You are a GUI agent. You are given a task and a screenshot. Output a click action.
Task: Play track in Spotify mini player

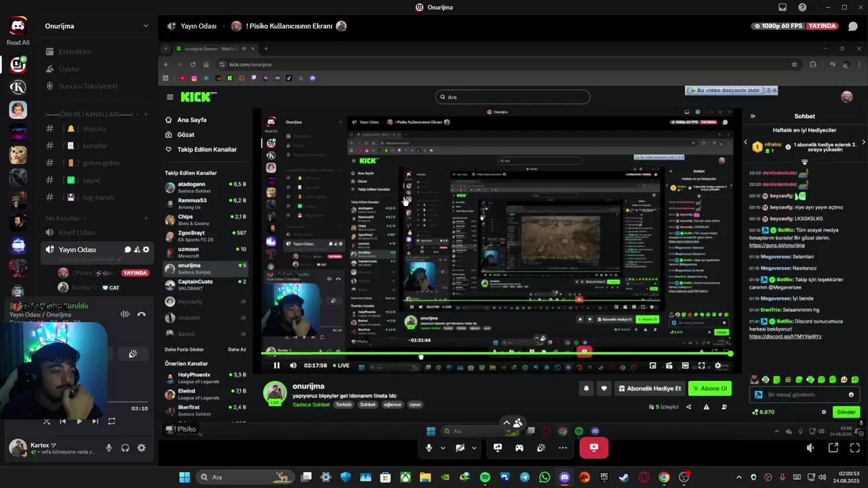coord(79,421)
